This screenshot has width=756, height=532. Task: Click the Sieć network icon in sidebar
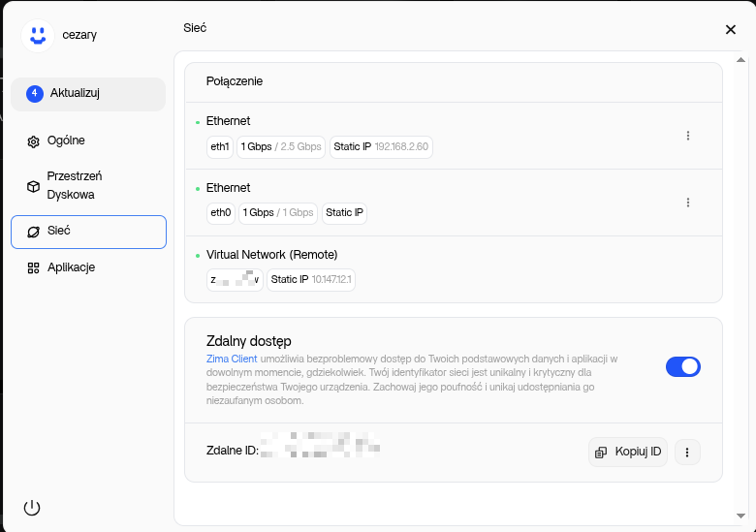(33, 232)
